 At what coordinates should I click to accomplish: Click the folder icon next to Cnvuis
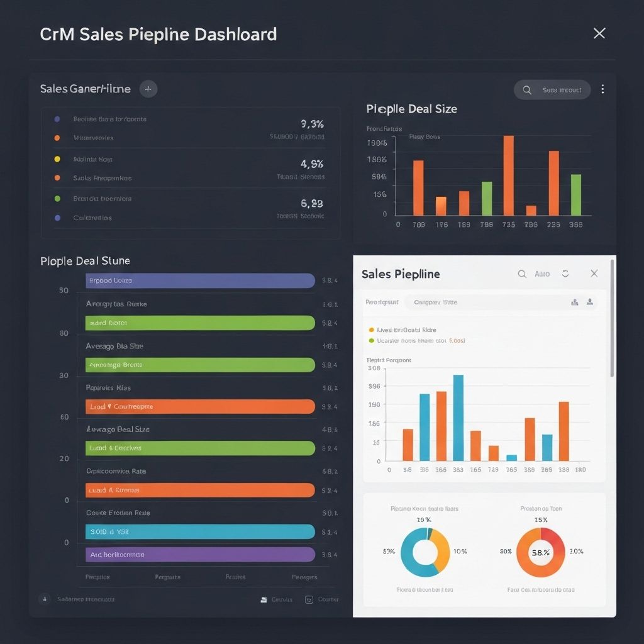coord(264,599)
